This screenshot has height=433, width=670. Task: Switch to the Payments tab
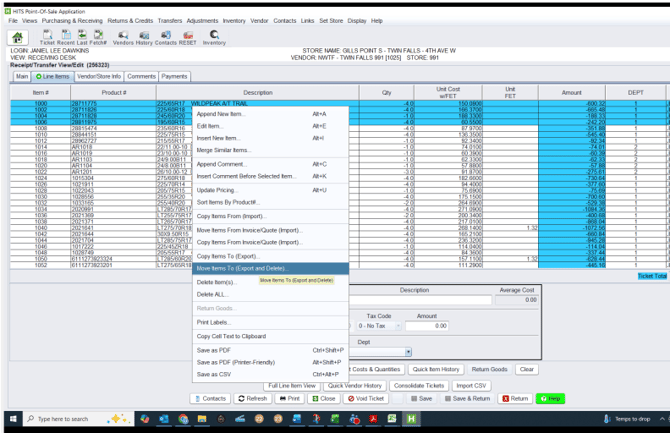point(174,77)
